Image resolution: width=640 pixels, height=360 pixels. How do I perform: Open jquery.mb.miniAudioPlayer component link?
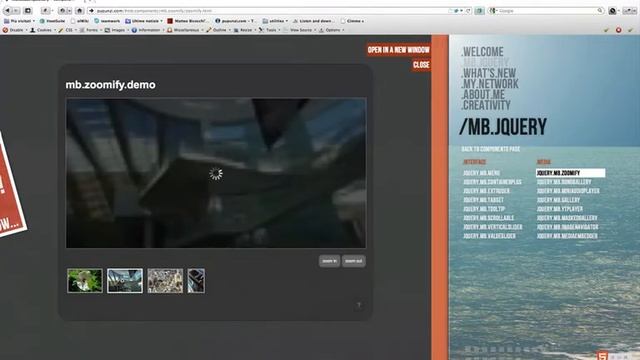[568, 191]
